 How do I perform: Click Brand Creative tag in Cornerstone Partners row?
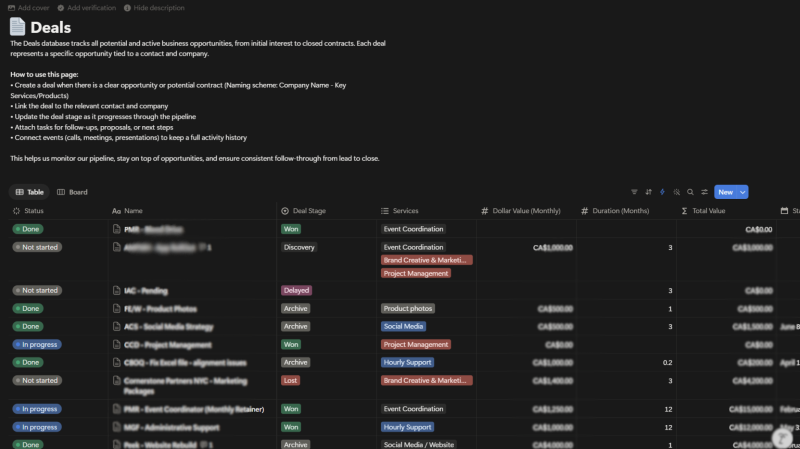click(427, 381)
